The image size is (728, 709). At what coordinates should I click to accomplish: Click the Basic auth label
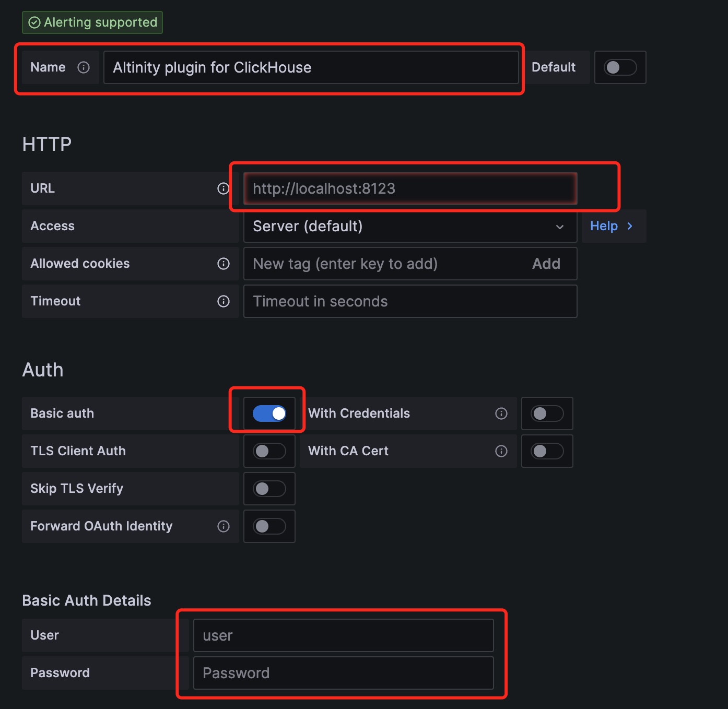(62, 413)
